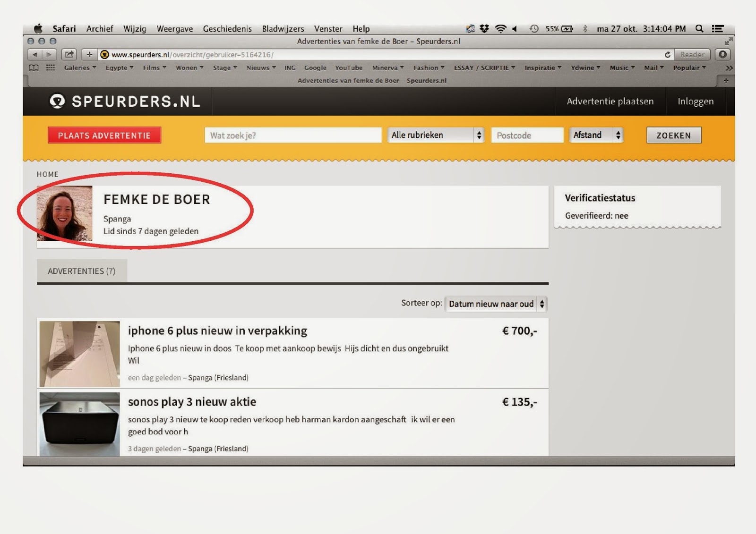Viewport: 756px width, 534px height.
Task: Open the ING bookmark
Action: (290, 68)
